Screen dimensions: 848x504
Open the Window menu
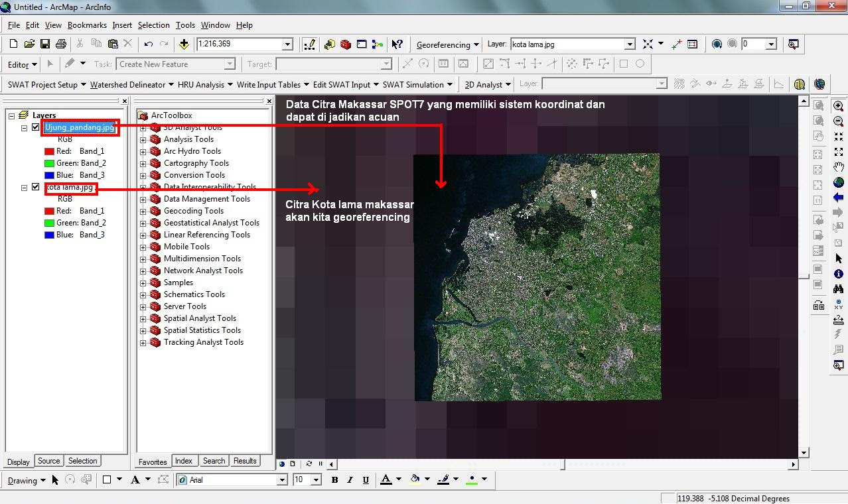click(x=216, y=25)
